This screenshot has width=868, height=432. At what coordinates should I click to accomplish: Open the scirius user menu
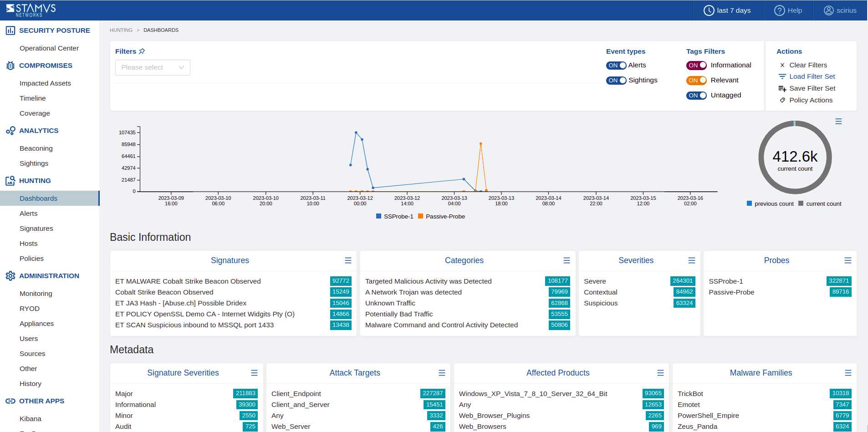(840, 10)
